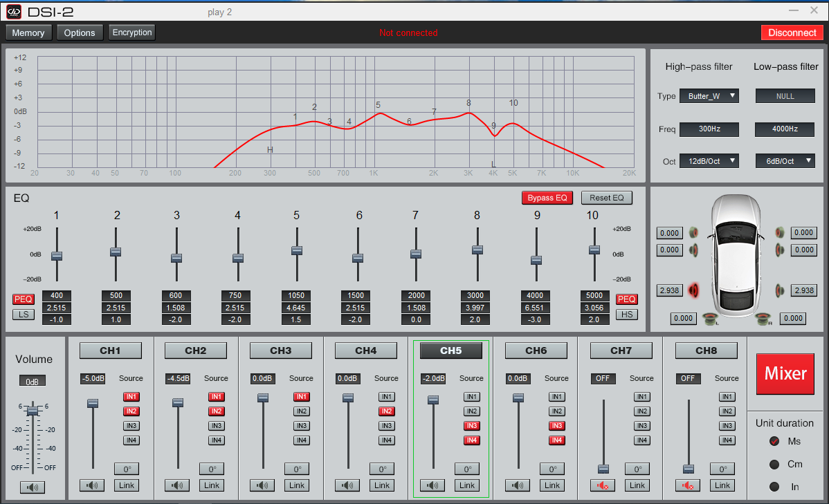Expand the low-pass 6dB/Oct slope dropdown
The height and width of the screenshot is (504, 829).
(x=785, y=161)
